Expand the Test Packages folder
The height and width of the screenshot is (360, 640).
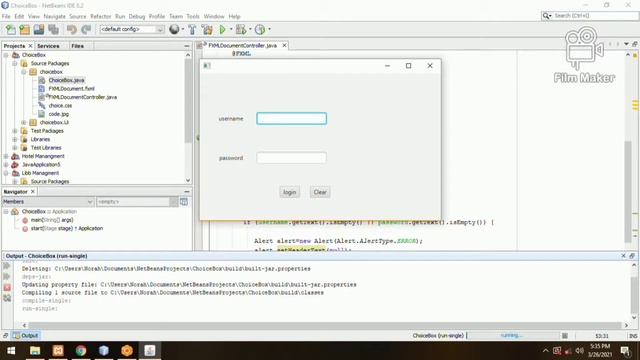(15, 131)
